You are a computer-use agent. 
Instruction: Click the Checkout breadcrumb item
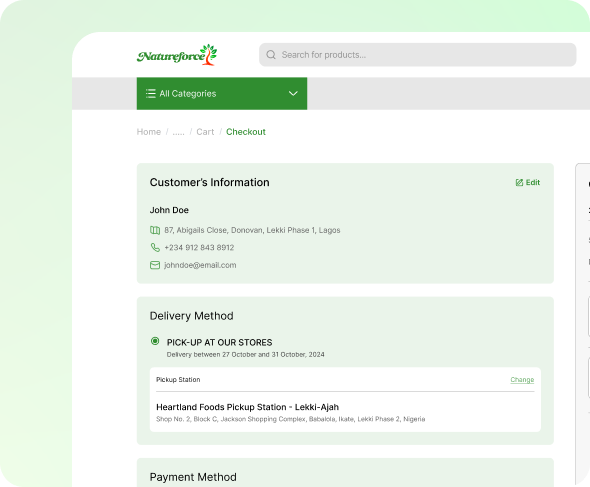pos(246,132)
